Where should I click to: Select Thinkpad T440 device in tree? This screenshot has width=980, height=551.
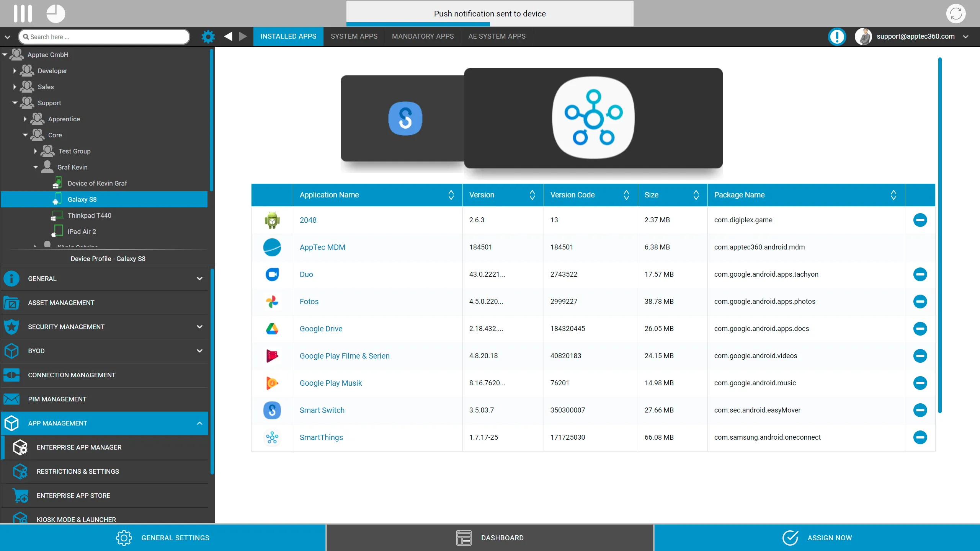coord(89,215)
